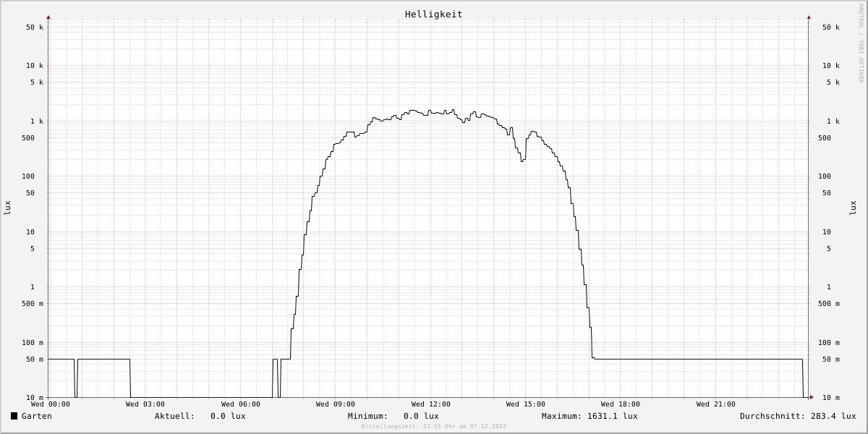Click the Wed 00:00 time axis label
The height and width of the screenshot is (434, 868).
[51, 404]
